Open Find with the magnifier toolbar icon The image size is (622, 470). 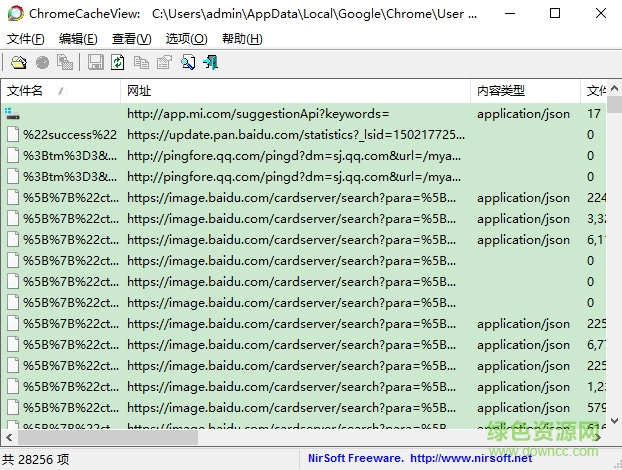pyautogui.click(x=188, y=63)
